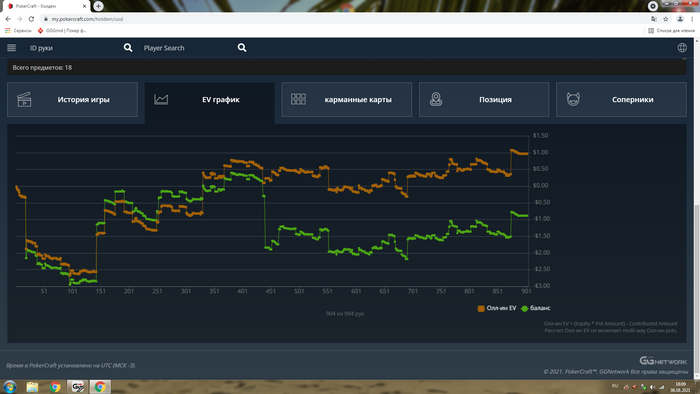Bookmark this page with the star icon
700x394 pixels.
(666, 19)
